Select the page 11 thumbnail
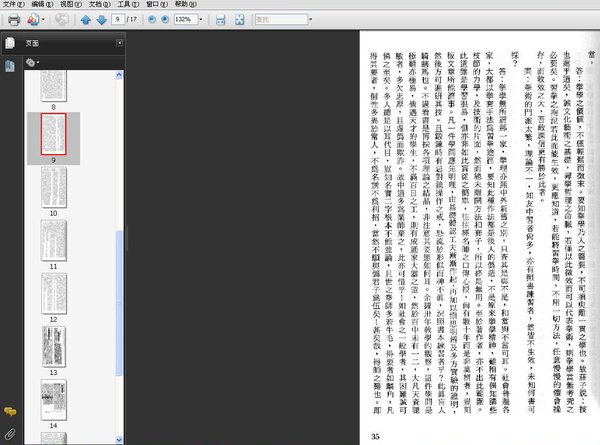 (54, 240)
